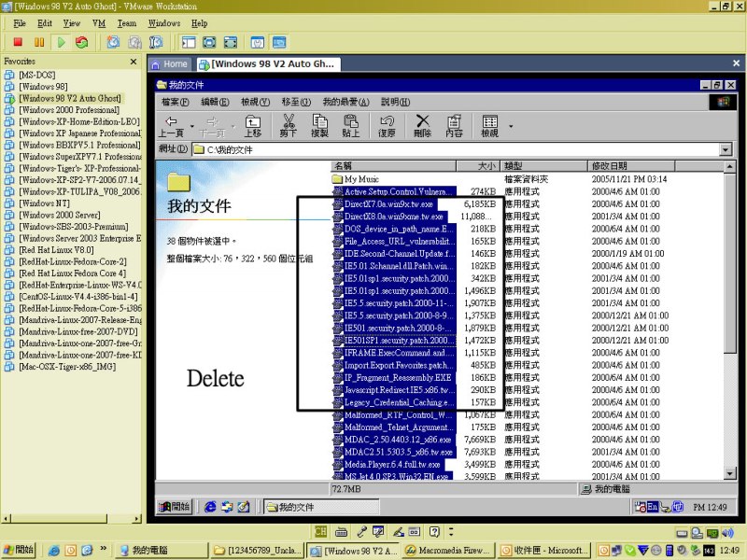Open the VMware Edit menu

pyautogui.click(x=44, y=23)
